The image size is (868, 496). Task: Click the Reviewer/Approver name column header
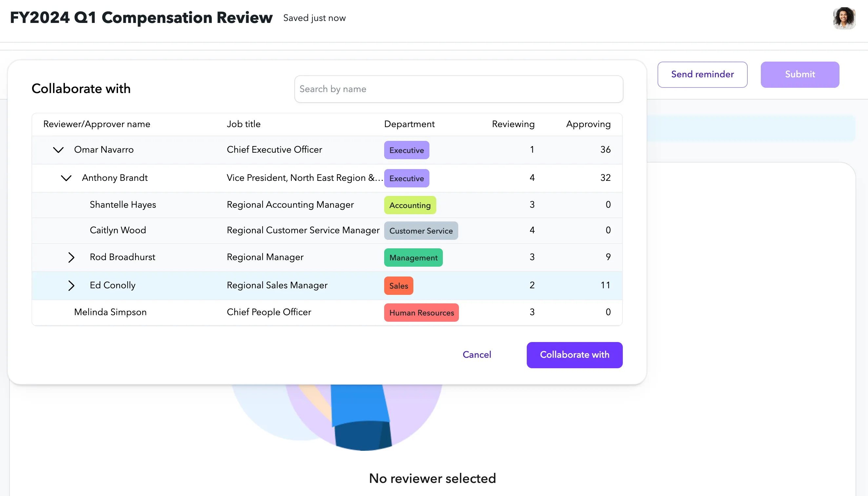[x=96, y=124]
